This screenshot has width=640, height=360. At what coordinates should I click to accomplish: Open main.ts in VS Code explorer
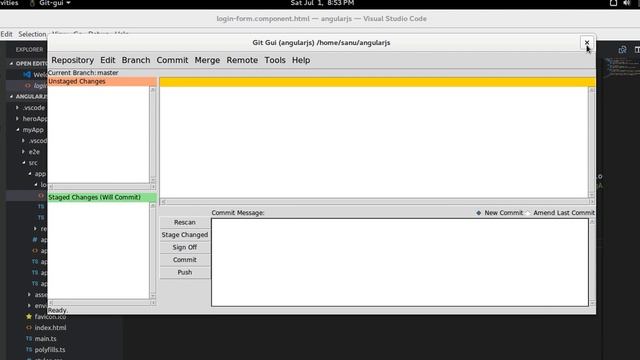45,339
